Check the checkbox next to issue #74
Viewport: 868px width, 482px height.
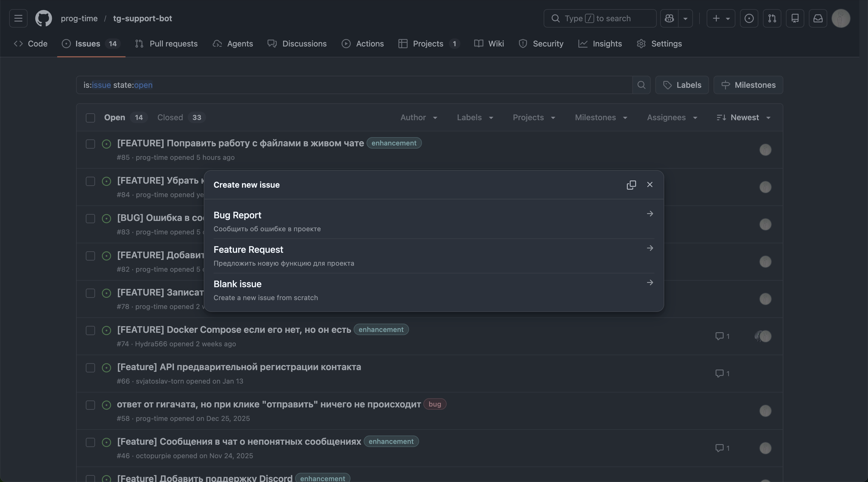pyautogui.click(x=90, y=331)
